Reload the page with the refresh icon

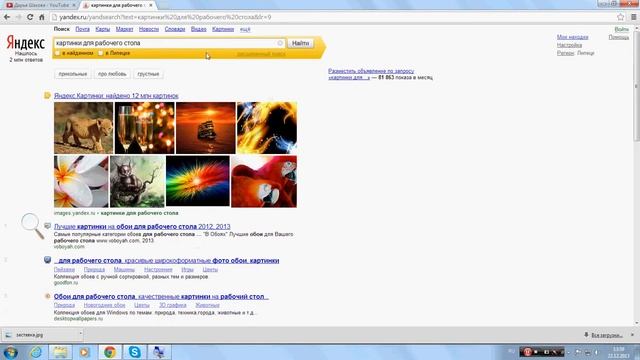(x=30, y=17)
